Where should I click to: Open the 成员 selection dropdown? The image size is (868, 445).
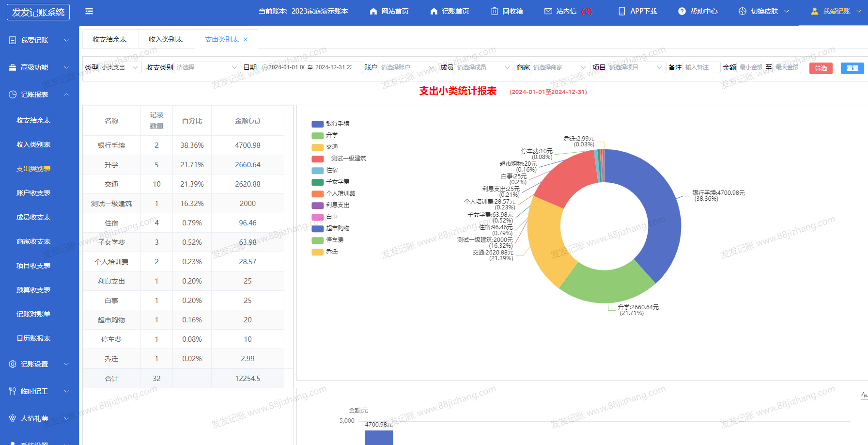484,67
